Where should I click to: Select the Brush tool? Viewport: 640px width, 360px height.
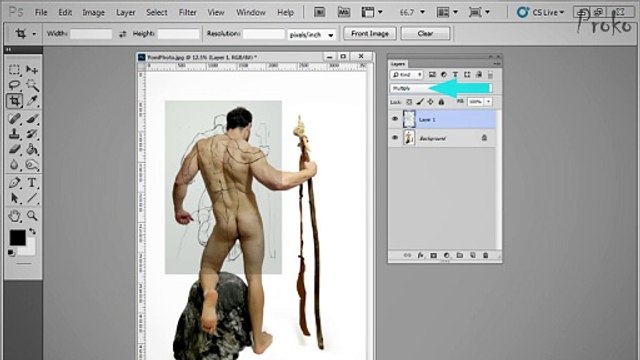coord(32,119)
